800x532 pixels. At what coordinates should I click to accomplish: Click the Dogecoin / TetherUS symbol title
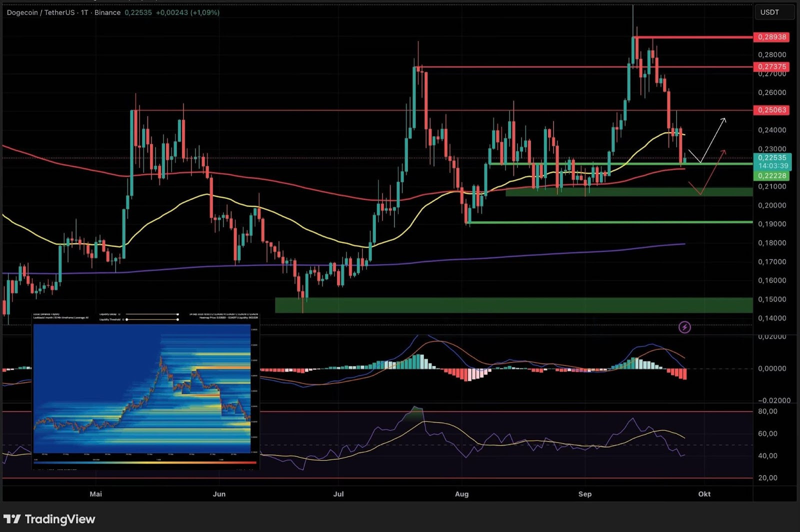[x=42, y=12]
